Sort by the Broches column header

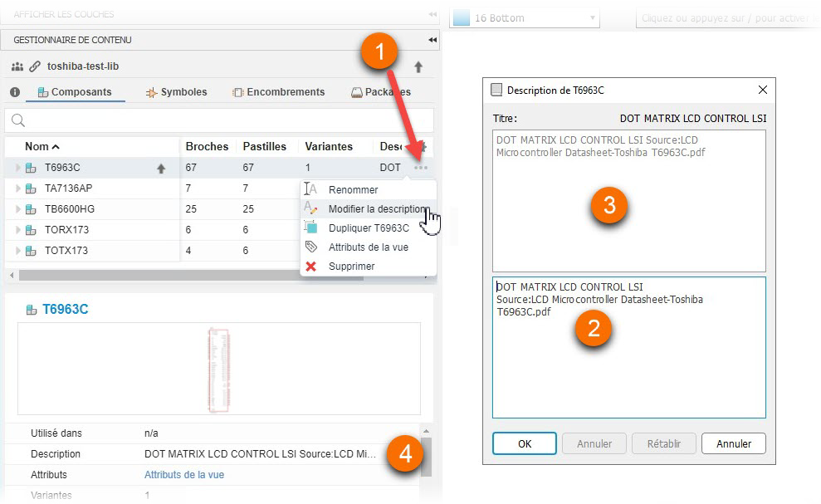[207, 147]
